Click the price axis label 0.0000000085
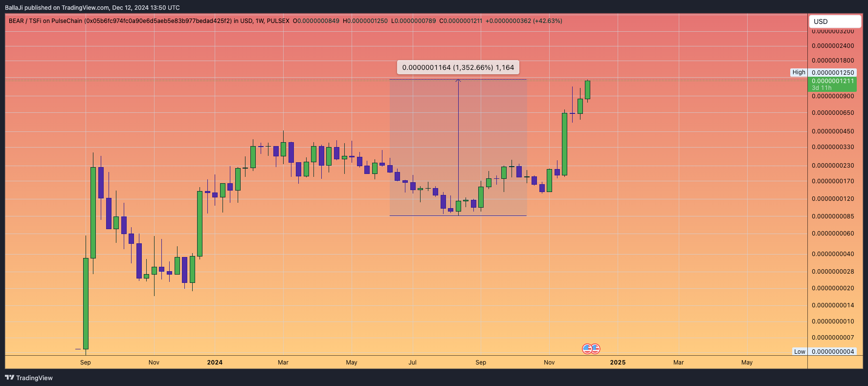Image resolution: width=868 pixels, height=386 pixels. click(x=833, y=216)
